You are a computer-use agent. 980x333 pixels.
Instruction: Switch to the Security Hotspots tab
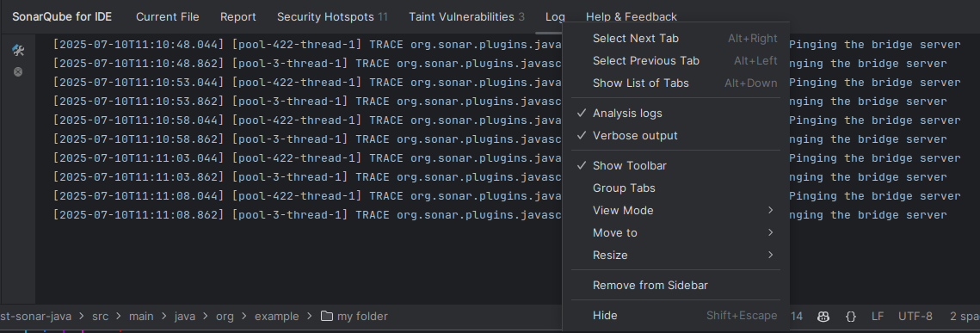(x=332, y=17)
